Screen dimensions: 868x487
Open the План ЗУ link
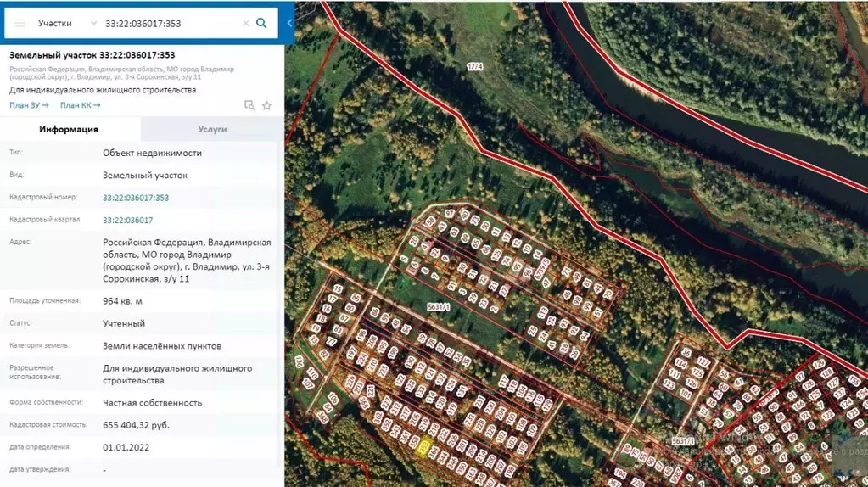click(x=29, y=105)
